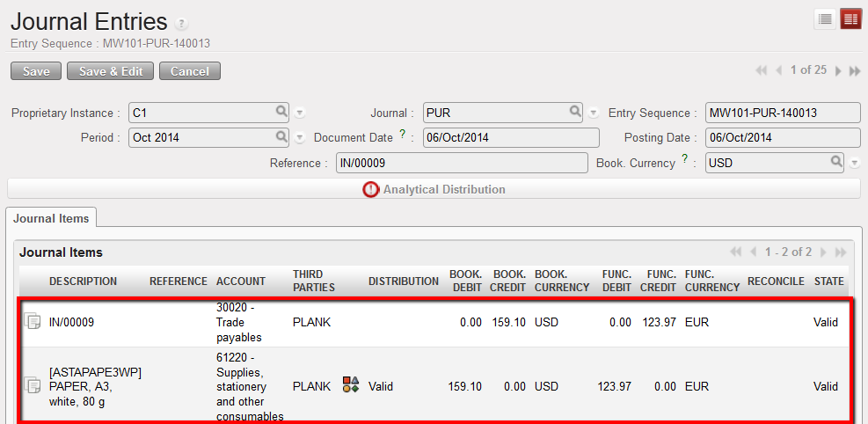The image size is (868, 424).
Task: Click into the Reference input field
Action: tap(462, 163)
